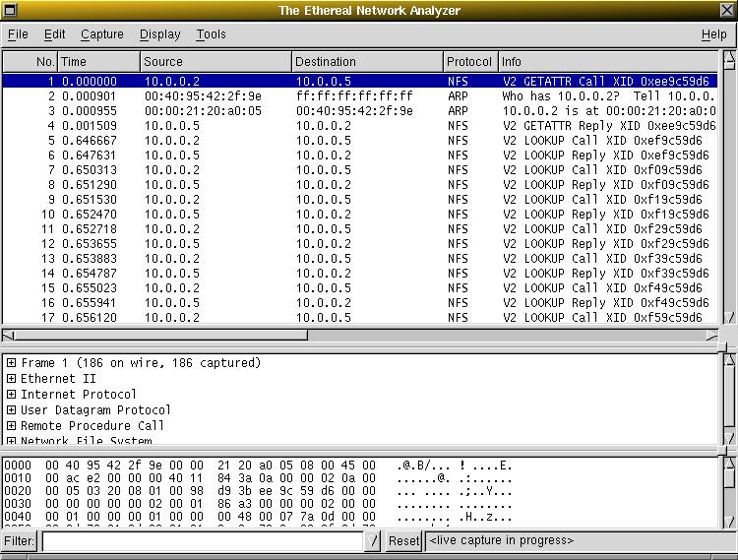738x560 pixels.
Task: Open the Edit menu
Action: click(x=54, y=34)
